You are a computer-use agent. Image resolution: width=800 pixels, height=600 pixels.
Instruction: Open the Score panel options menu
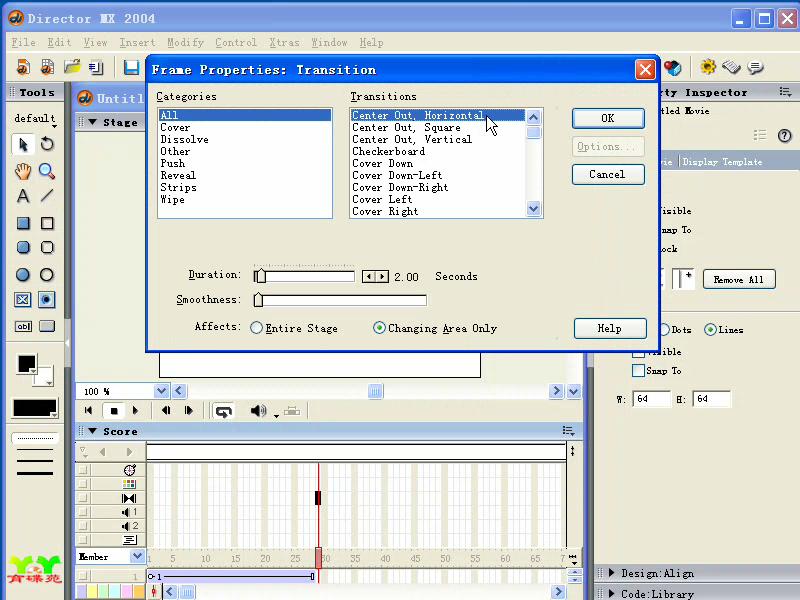click(x=569, y=431)
